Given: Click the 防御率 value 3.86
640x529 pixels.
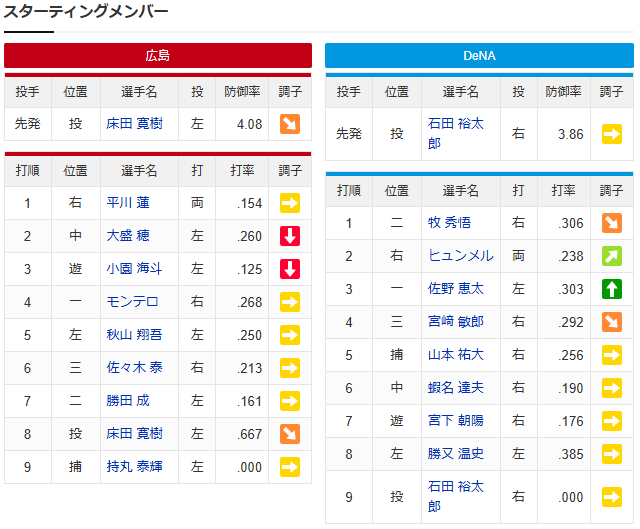Looking at the screenshot, I should pyautogui.click(x=571, y=134).
